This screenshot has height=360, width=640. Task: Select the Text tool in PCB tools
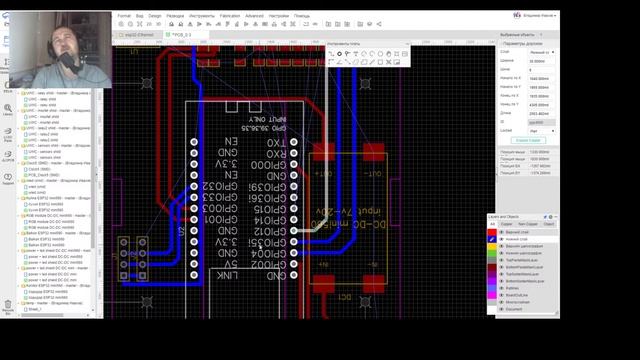(356, 54)
